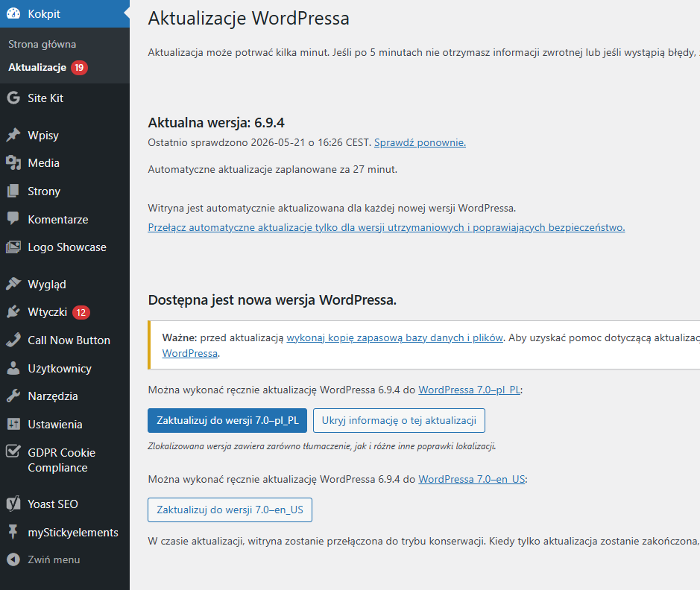Image resolution: width=700 pixels, height=590 pixels.
Task: Click the Wpisy pushpin icon
Action: (x=13, y=135)
